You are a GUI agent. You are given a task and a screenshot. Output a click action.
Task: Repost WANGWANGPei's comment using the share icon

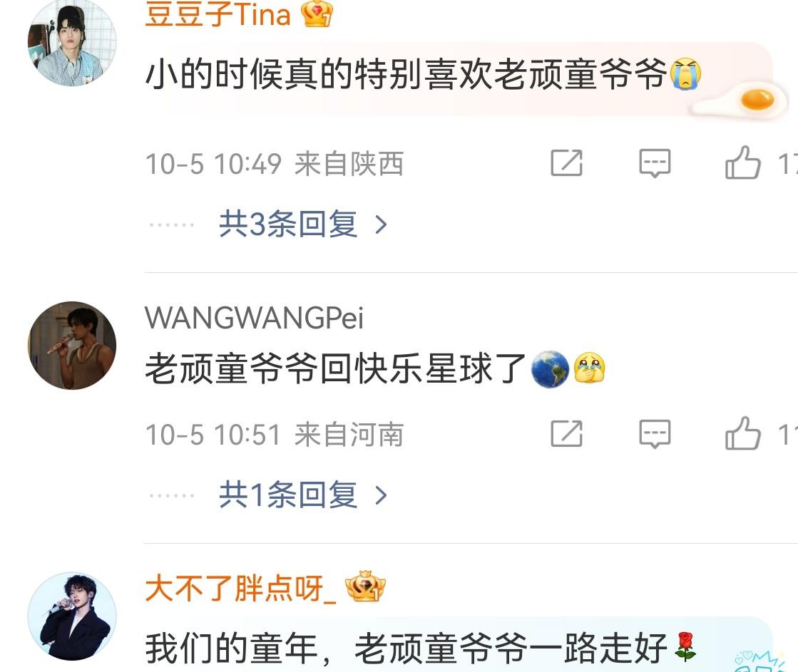tap(566, 434)
